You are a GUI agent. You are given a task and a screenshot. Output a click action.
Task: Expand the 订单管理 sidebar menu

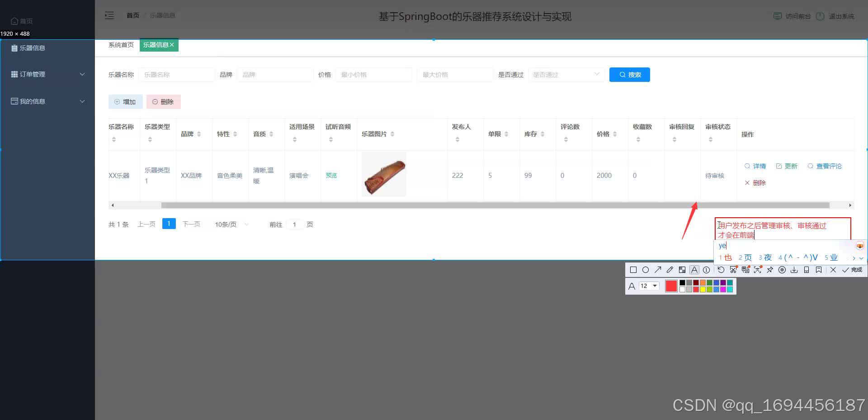pos(47,74)
